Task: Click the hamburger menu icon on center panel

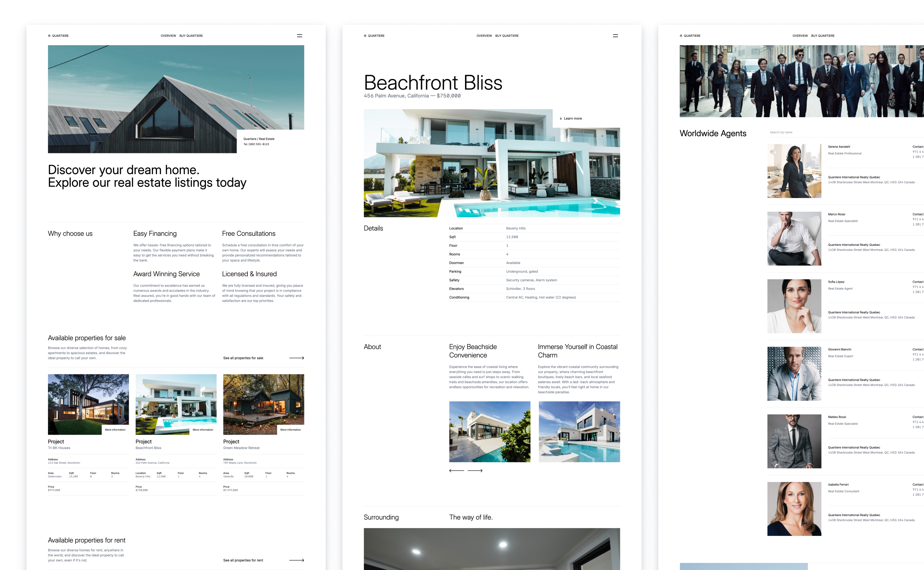Action: pos(615,35)
